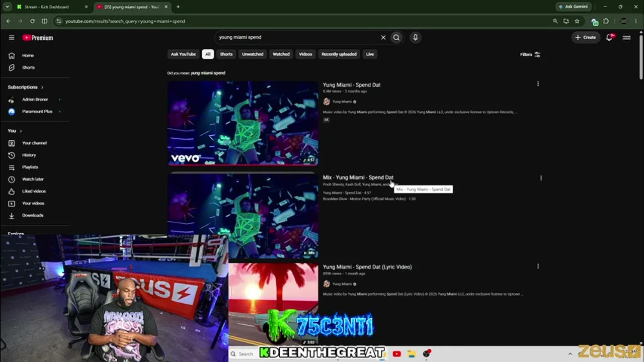Click the Ask Gemini button
Viewport: 644px width, 362px height.
pyautogui.click(x=573, y=7)
